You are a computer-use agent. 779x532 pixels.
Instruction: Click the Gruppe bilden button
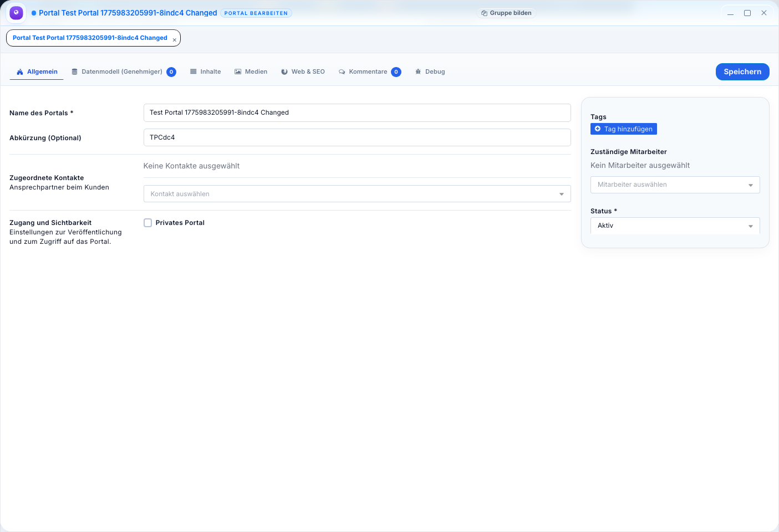(x=506, y=13)
